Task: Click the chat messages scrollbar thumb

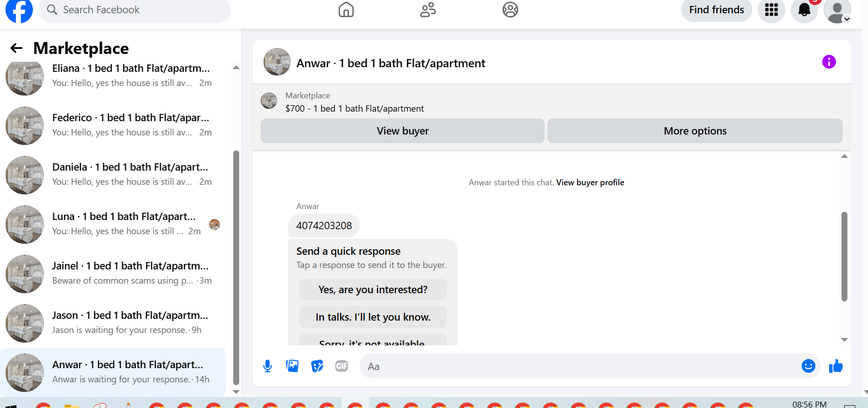Action: point(844,257)
